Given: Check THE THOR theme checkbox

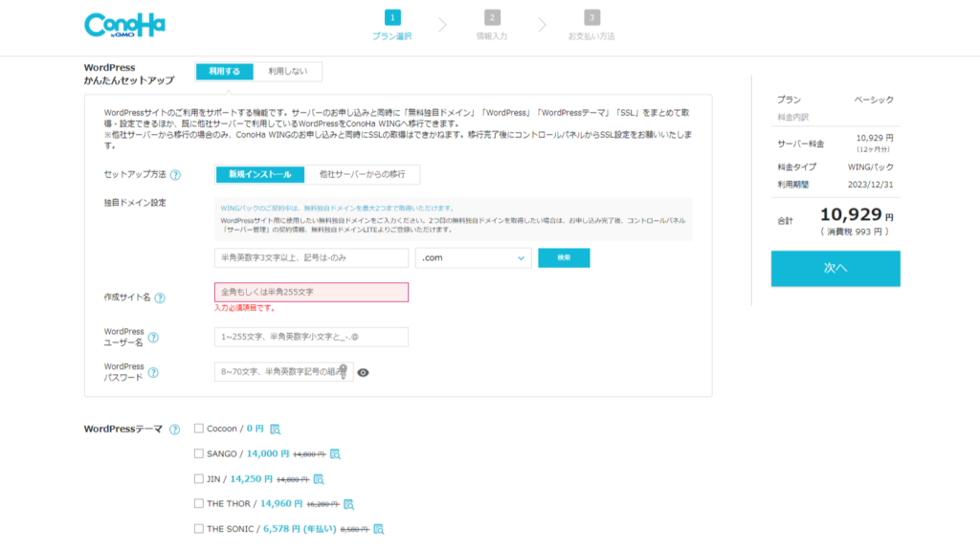Looking at the screenshot, I should tap(199, 503).
